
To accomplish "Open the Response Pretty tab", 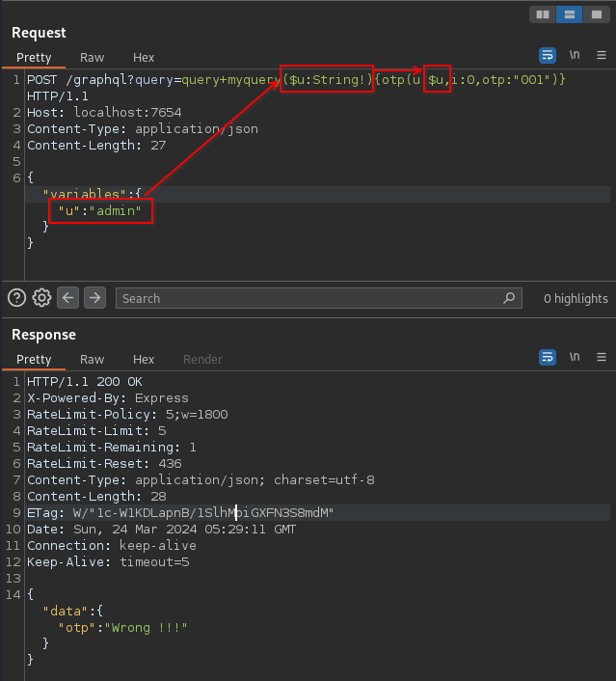I will pos(34,359).
